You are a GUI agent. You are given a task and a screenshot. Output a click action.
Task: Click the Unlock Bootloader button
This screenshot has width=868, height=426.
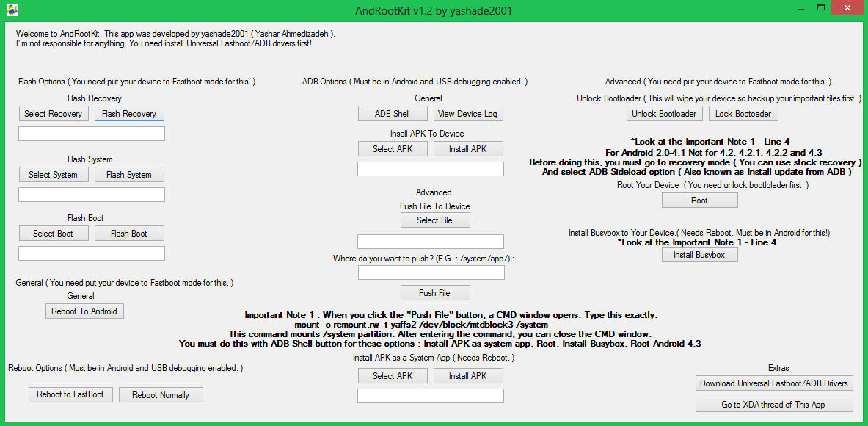[665, 114]
